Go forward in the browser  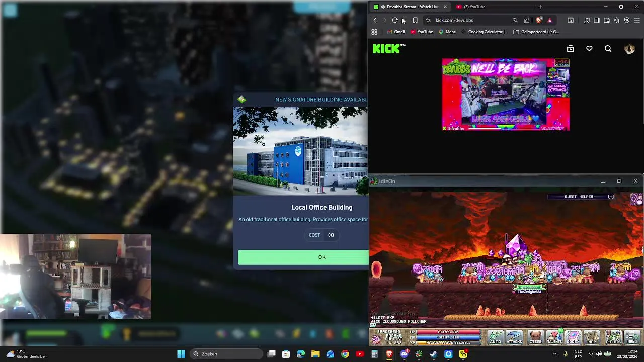385,20
